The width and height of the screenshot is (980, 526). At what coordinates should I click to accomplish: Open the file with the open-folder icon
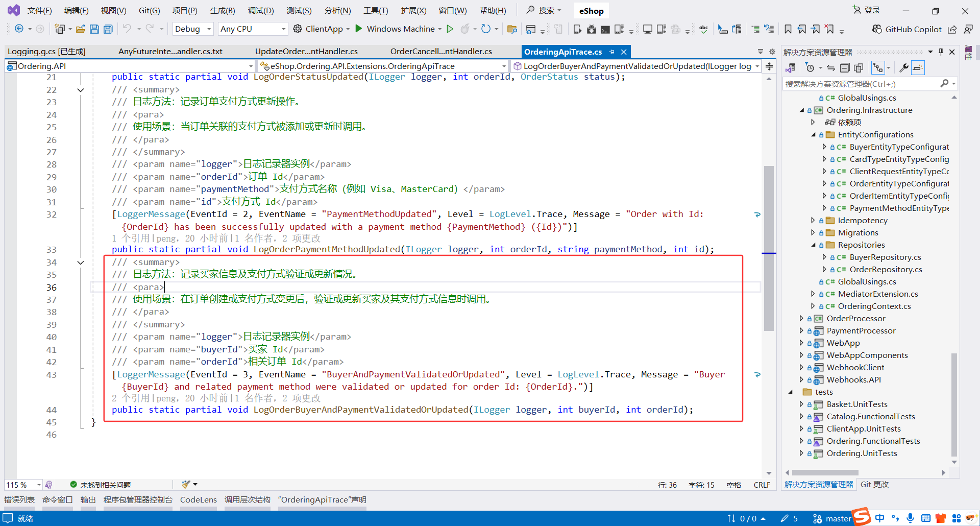(80, 29)
